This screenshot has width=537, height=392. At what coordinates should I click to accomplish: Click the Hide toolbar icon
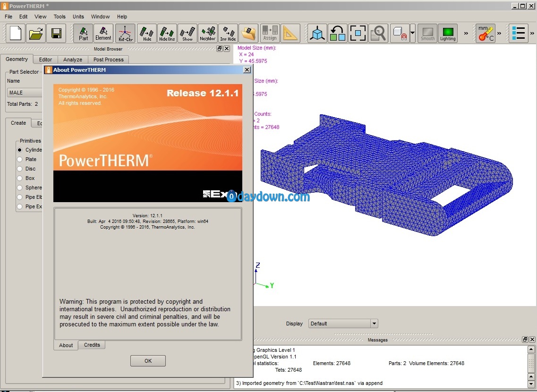click(147, 33)
